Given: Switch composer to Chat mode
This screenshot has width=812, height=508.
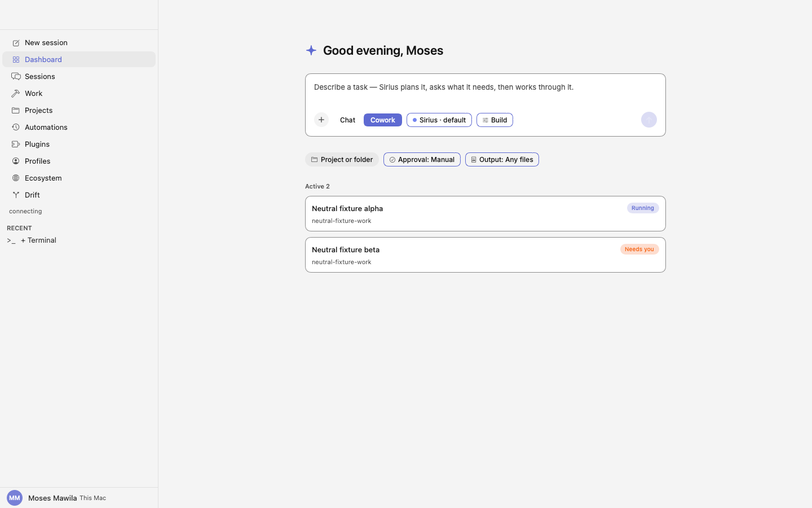Looking at the screenshot, I should click(348, 120).
